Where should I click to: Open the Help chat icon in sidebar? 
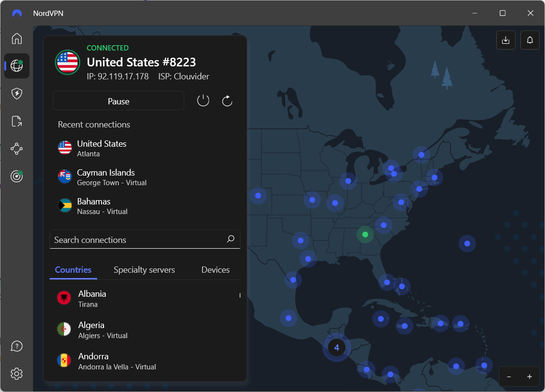(17, 346)
